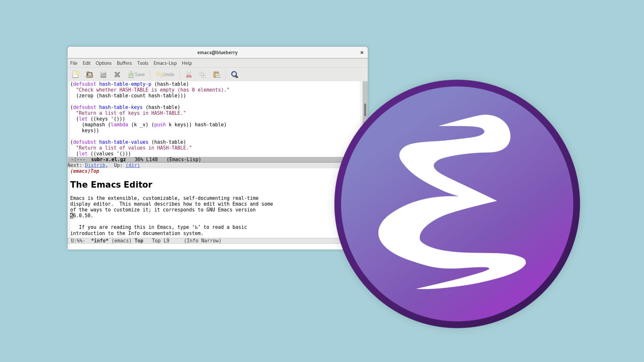Image resolution: width=644 pixels, height=362 pixels.
Task: Click the (Info Narrow) mode indicator
Action: 203,241
